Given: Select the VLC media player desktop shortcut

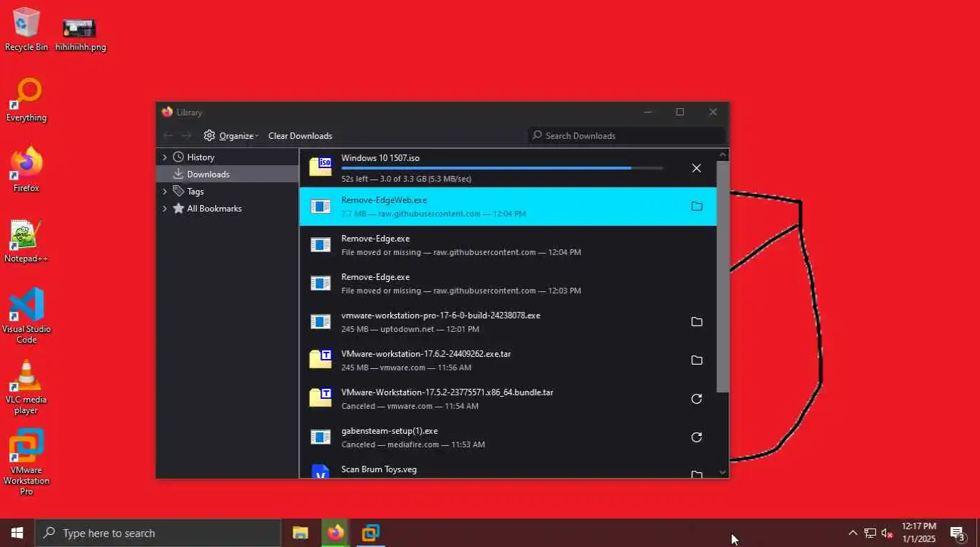Looking at the screenshot, I should coord(26,387).
